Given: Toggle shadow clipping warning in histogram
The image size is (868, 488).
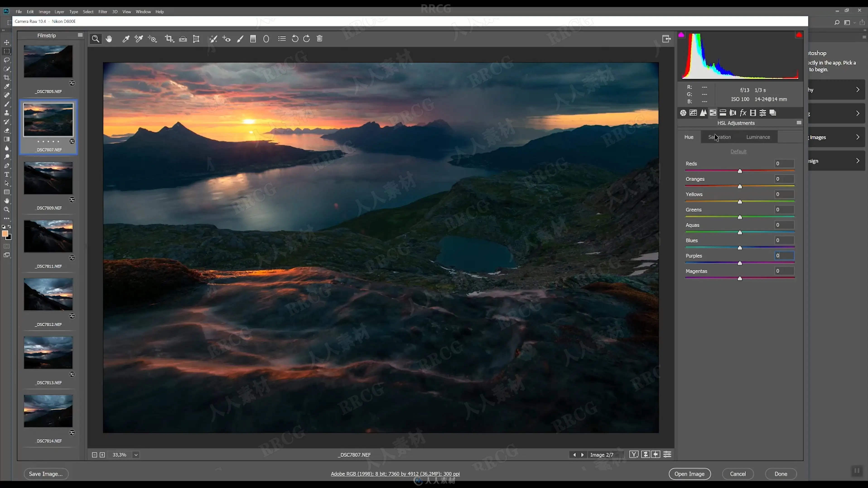Looking at the screenshot, I should 681,35.
